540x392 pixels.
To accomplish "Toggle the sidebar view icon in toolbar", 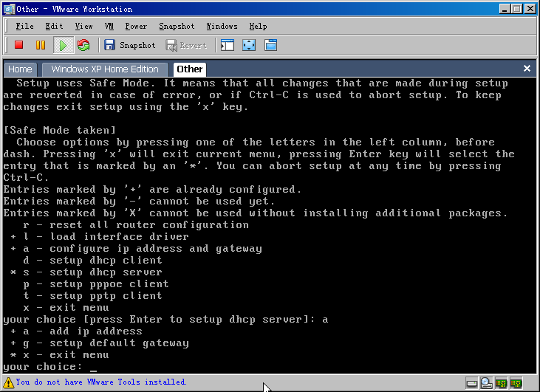I will pos(228,45).
